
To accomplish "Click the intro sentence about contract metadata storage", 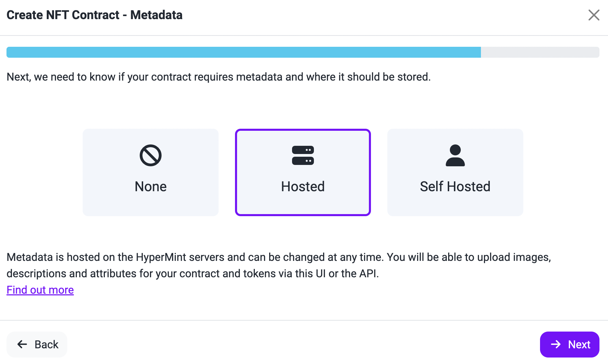I will pyautogui.click(x=219, y=77).
